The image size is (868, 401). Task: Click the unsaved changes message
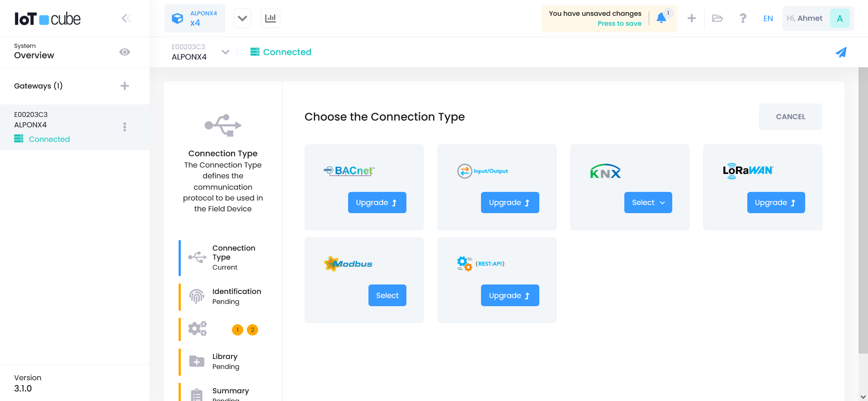click(x=595, y=14)
